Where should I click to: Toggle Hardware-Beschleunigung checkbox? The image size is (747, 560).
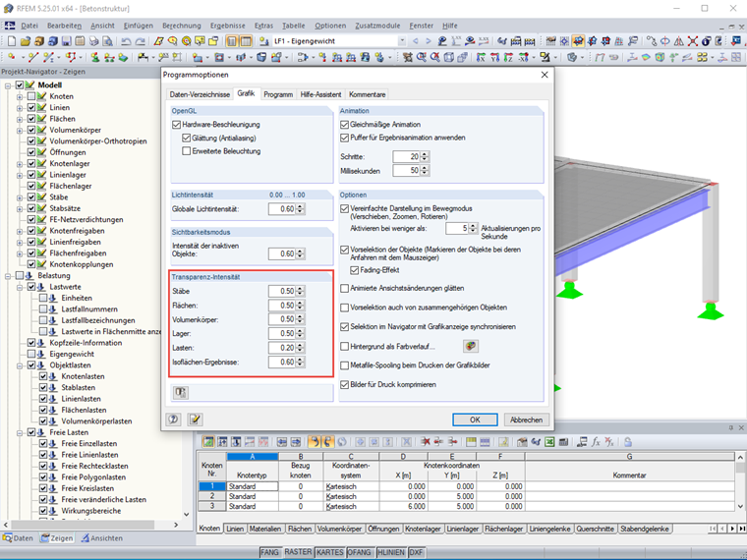(176, 125)
